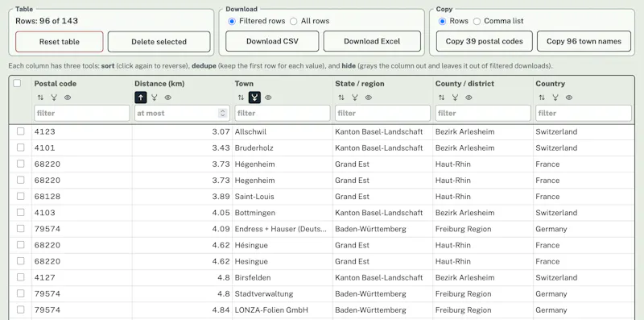The height and width of the screenshot is (320, 644).
Task: Focus the State / region filter field
Action: (x=382, y=113)
